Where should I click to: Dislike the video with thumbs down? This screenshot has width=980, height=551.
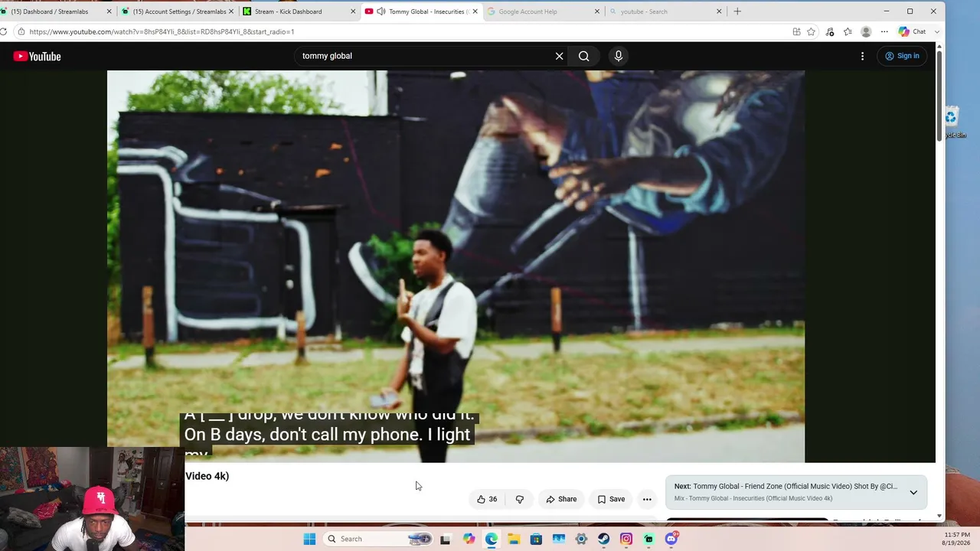(x=520, y=499)
